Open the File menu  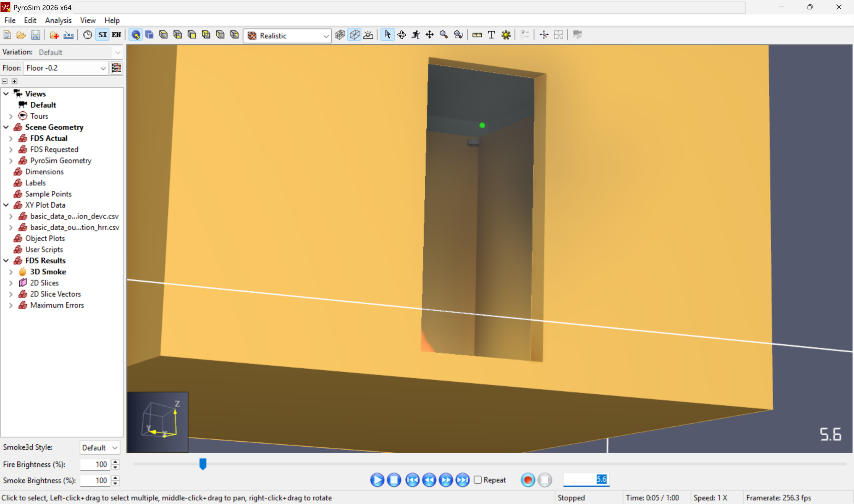coord(10,20)
